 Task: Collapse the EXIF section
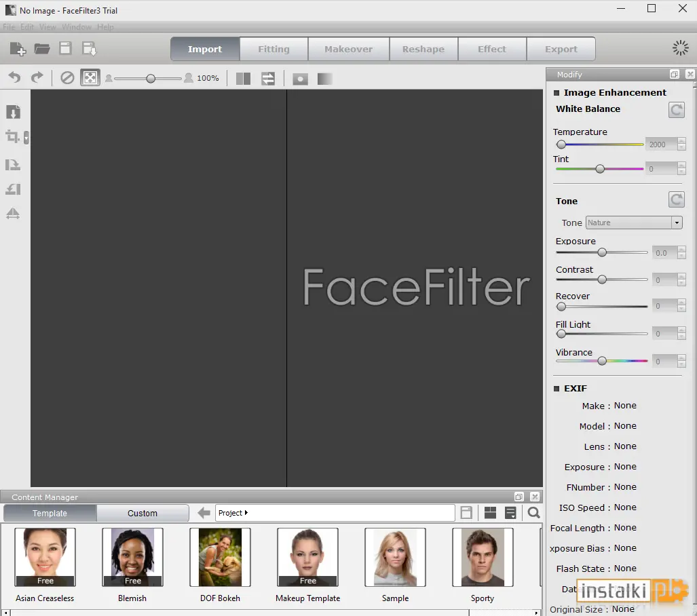pos(556,389)
